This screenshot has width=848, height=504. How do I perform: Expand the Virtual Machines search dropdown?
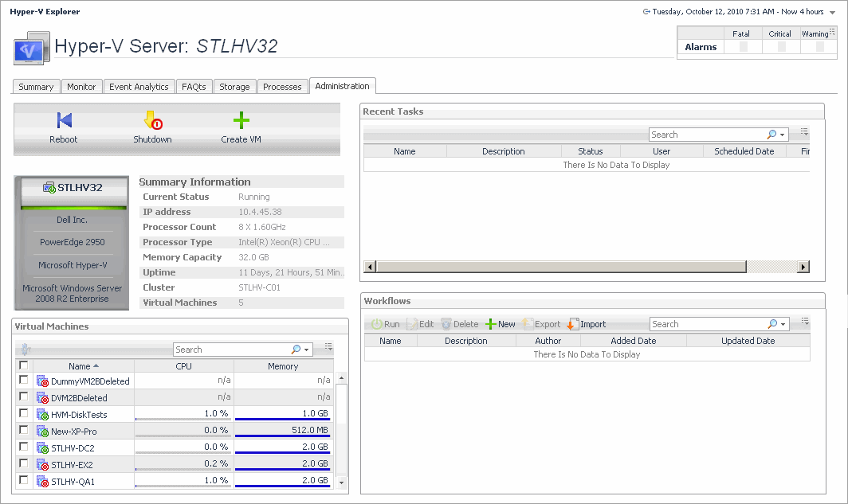(x=306, y=350)
